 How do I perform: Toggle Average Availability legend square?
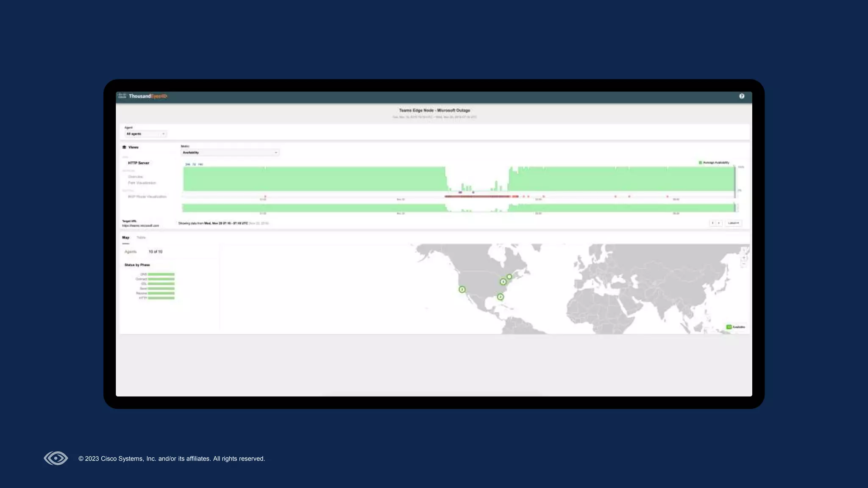700,163
